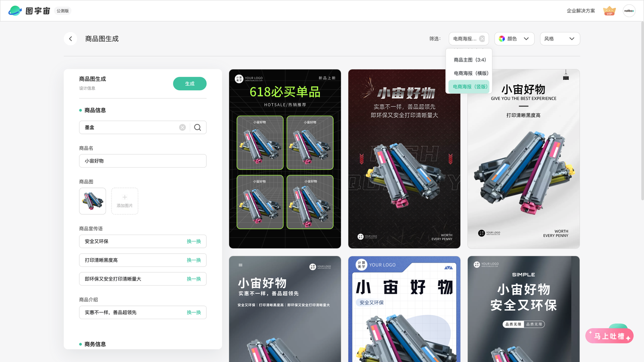Open the 电商海报 type filter dropdown
The width and height of the screenshot is (644, 362).
tap(469, 39)
